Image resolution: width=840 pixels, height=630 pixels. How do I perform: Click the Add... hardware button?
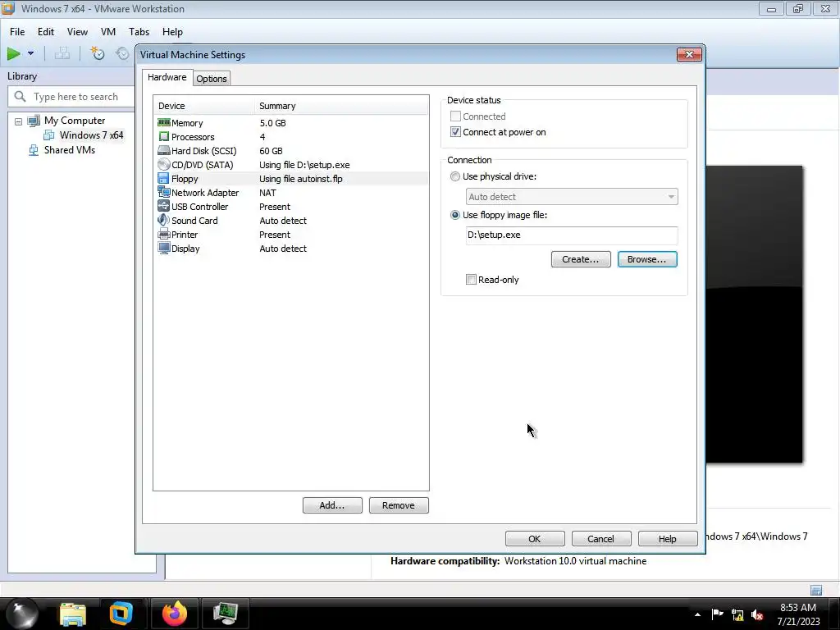point(332,505)
